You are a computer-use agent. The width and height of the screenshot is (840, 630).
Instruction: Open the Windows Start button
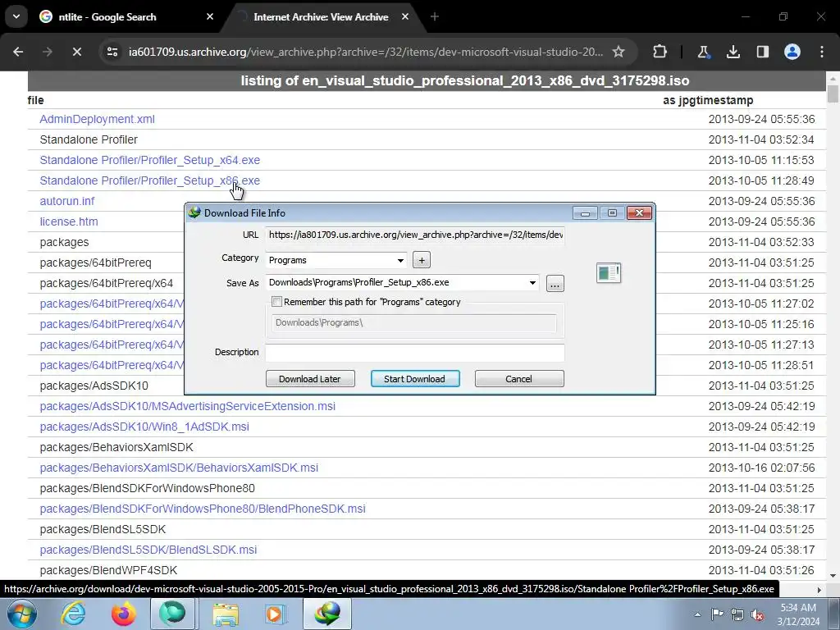22,614
